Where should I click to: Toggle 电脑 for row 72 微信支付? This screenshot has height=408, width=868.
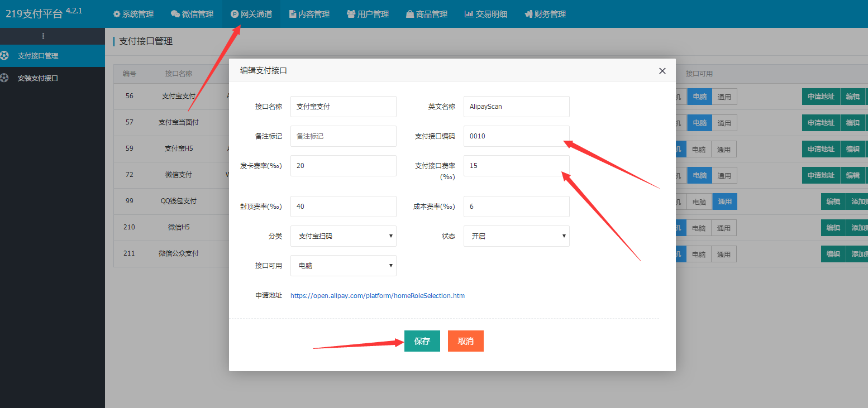699,175
